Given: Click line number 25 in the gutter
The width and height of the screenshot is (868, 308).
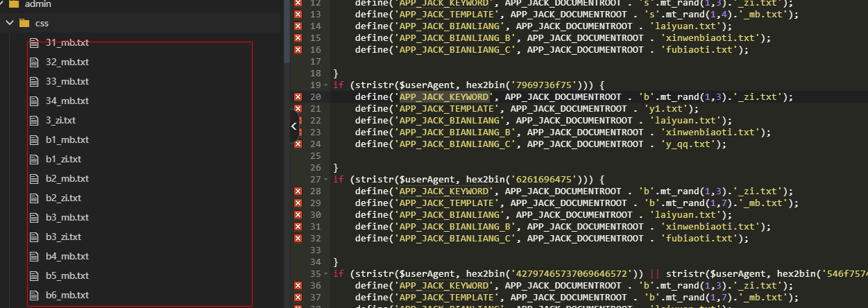Looking at the screenshot, I should point(315,156).
